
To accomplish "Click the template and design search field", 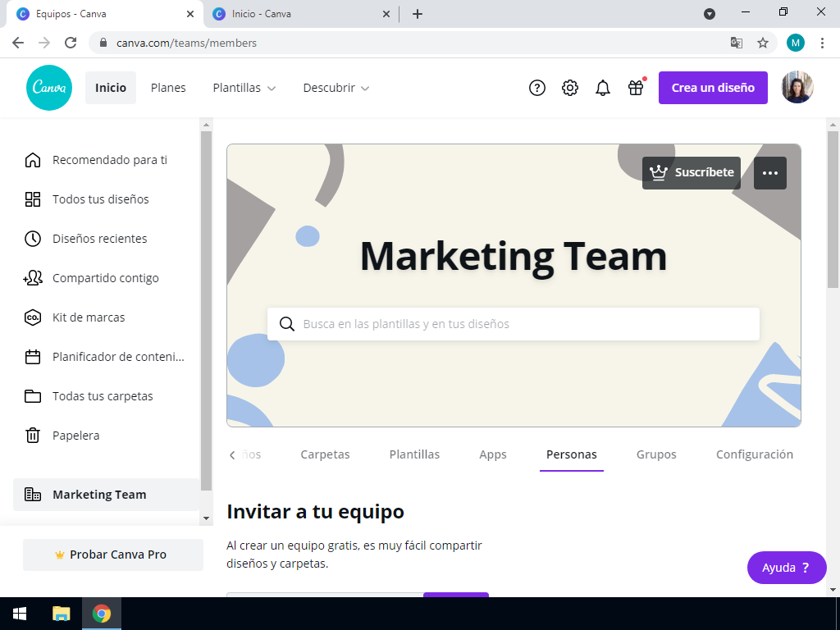I will (x=514, y=324).
